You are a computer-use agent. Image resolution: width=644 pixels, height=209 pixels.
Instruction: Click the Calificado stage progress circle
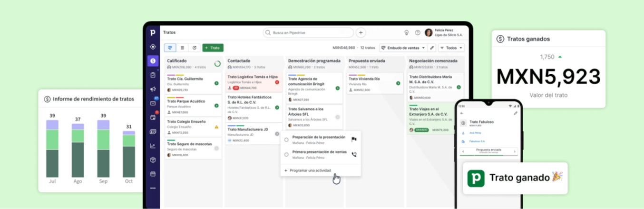click(x=217, y=64)
